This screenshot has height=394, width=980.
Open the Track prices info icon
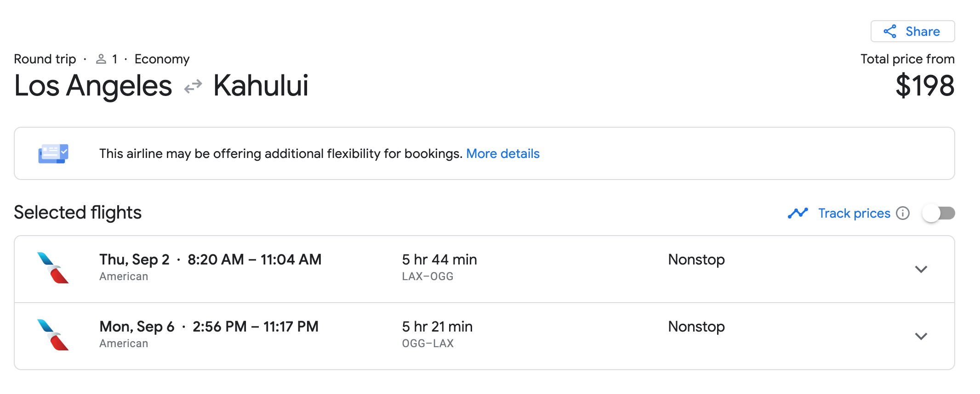(x=903, y=213)
